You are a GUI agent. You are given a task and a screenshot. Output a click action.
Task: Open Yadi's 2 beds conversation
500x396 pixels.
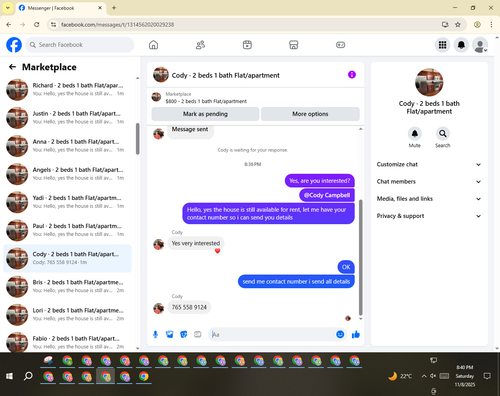click(x=67, y=202)
